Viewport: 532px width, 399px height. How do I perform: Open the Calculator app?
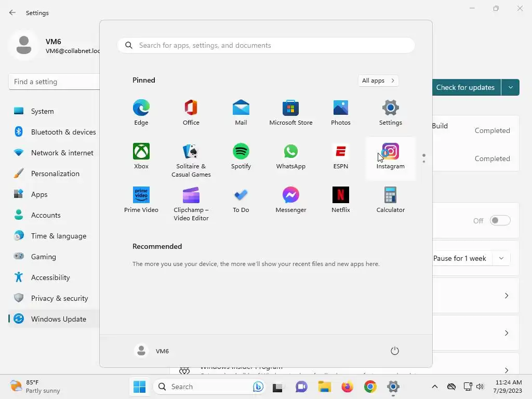click(x=391, y=200)
